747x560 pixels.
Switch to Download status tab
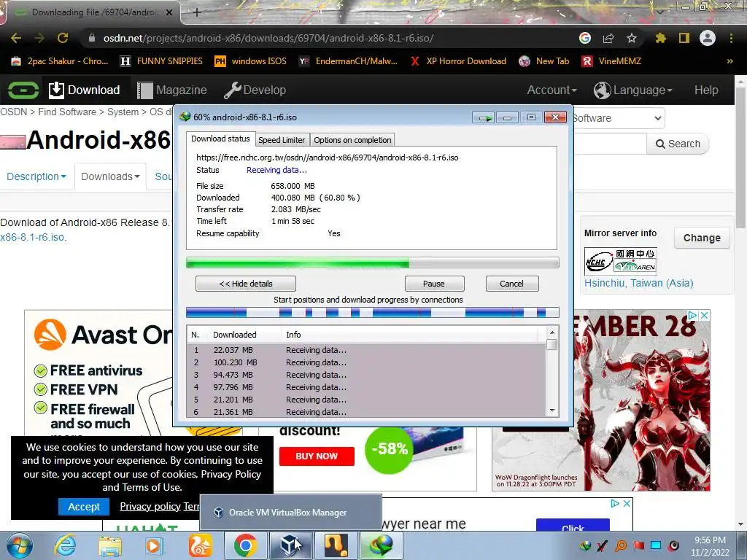[220, 139]
